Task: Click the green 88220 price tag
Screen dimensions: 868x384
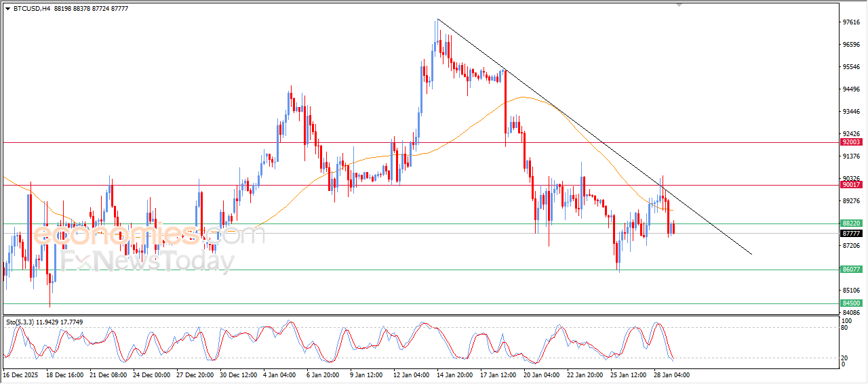Action: pos(851,223)
